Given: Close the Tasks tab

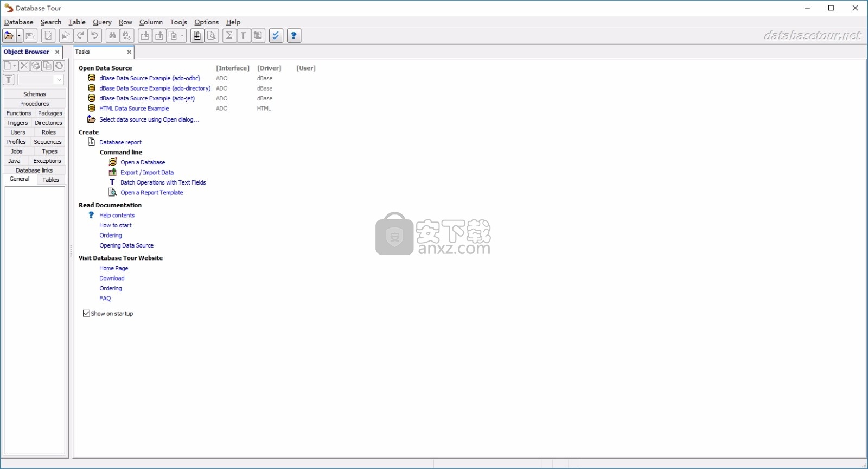Looking at the screenshot, I should coord(129,52).
